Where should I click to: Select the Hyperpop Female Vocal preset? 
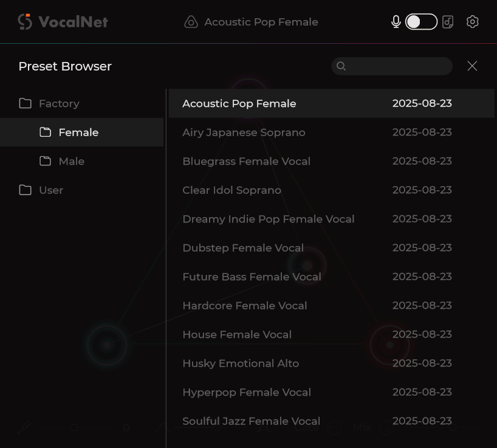click(x=247, y=392)
